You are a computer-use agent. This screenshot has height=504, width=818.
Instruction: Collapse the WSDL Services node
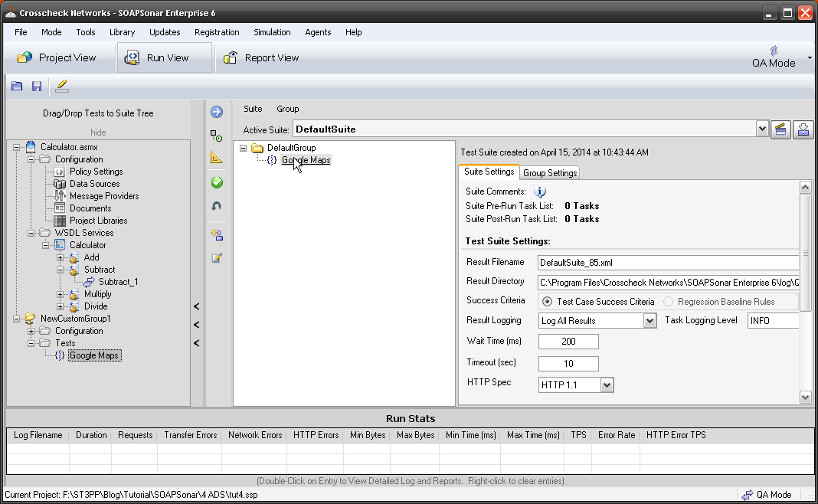[x=31, y=233]
